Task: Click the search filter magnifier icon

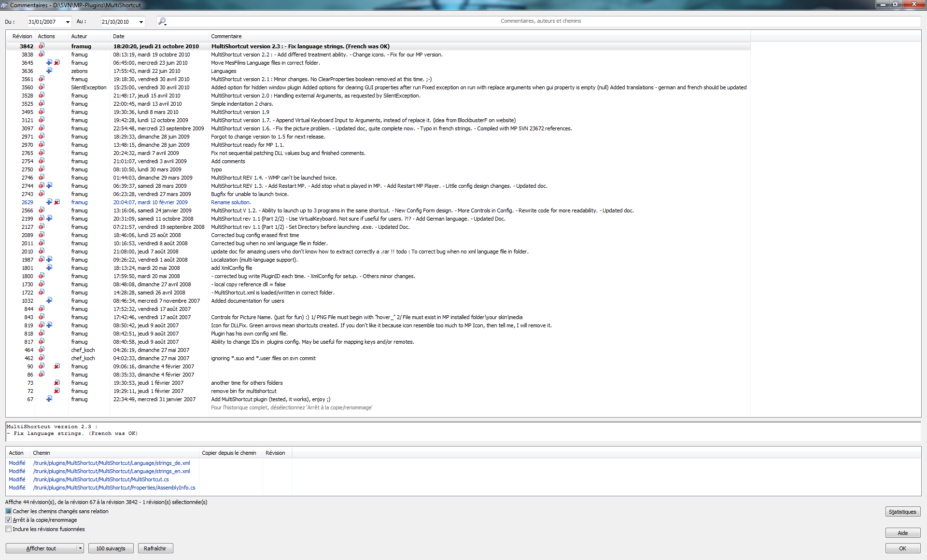Action: point(162,21)
